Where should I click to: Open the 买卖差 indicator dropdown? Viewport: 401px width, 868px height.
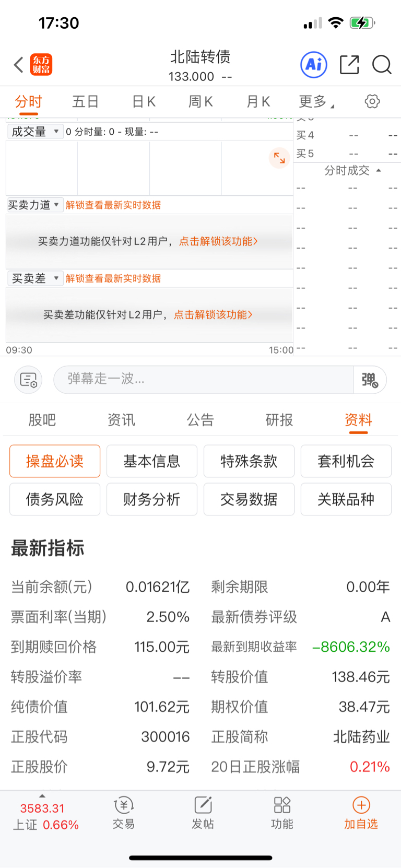point(35,278)
